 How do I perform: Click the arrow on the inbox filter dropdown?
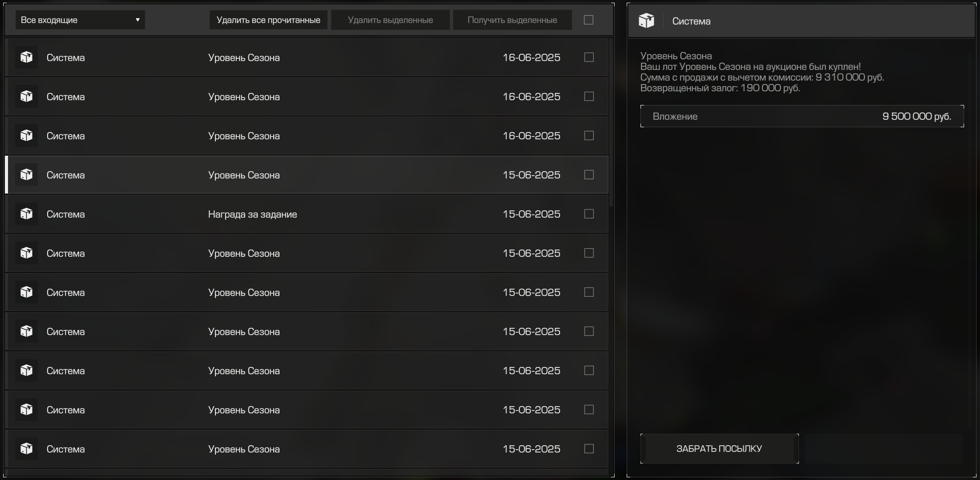(x=138, y=20)
